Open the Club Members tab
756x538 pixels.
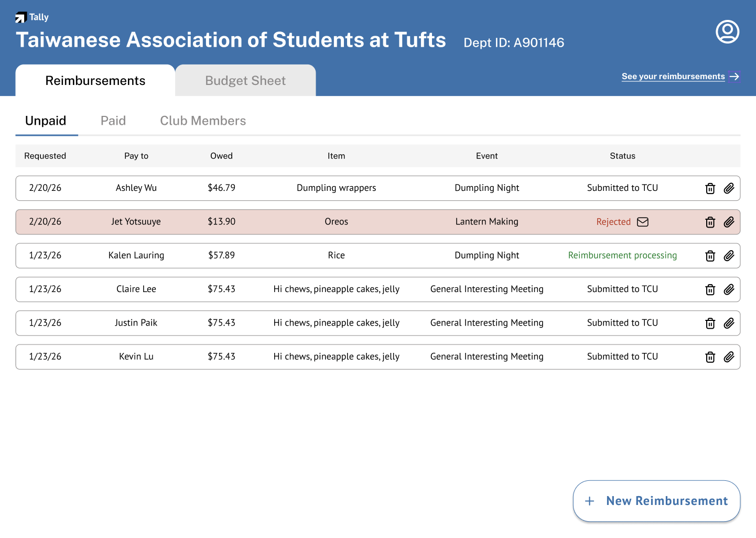tap(203, 121)
